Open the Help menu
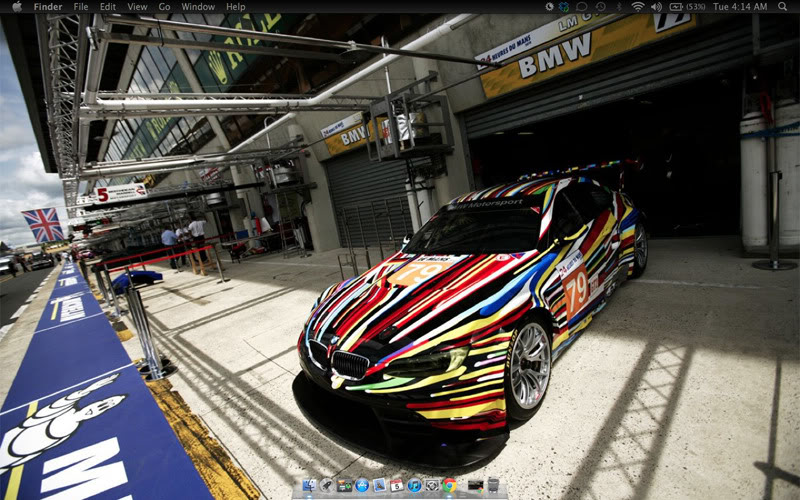This screenshot has height=500, width=800. 236,7
